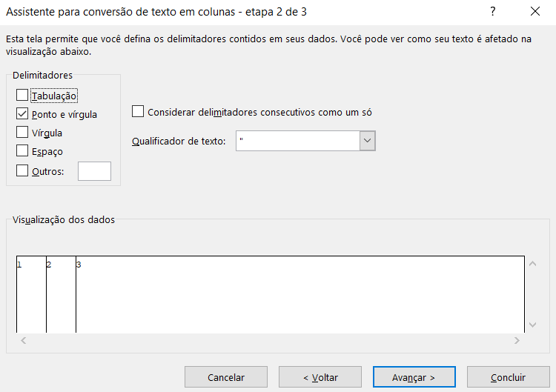Click the preview scroll right arrow
Screen dimensions: 556x392
[x=517, y=341]
